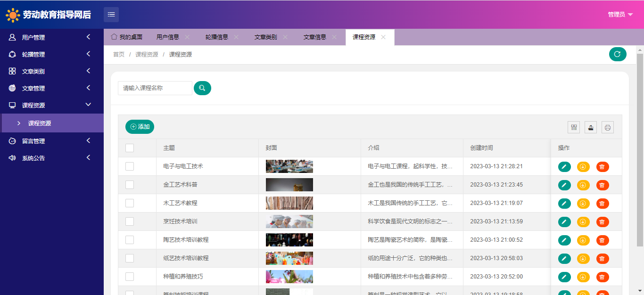Screen dimensions: 644x295
Task: Open cover thumbnail of 木工艺术教程
Action: pyautogui.click(x=289, y=203)
